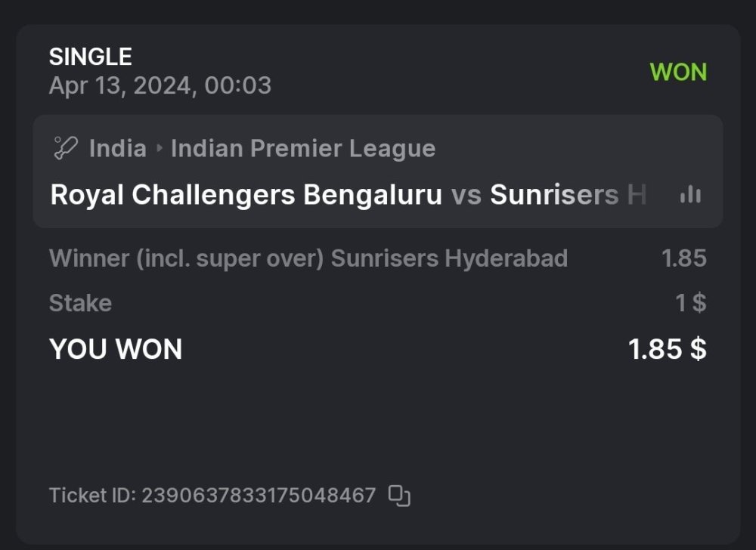Click the 1.85 $ winnings amount

[x=667, y=349]
